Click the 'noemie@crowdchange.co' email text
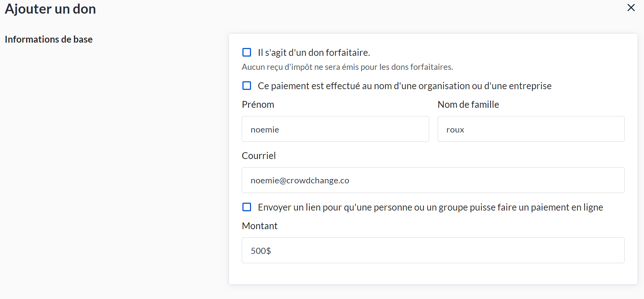This screenshot has width=644, height=299. [300, 180]
